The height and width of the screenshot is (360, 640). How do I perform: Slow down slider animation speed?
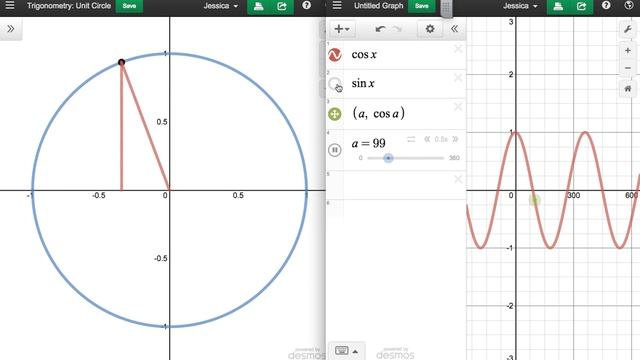[427, 139]
